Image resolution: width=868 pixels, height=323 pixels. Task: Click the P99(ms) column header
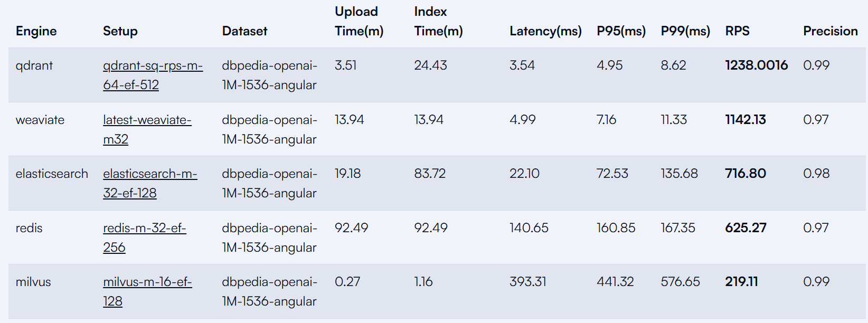pyautogui.click(x=685, y=31)
